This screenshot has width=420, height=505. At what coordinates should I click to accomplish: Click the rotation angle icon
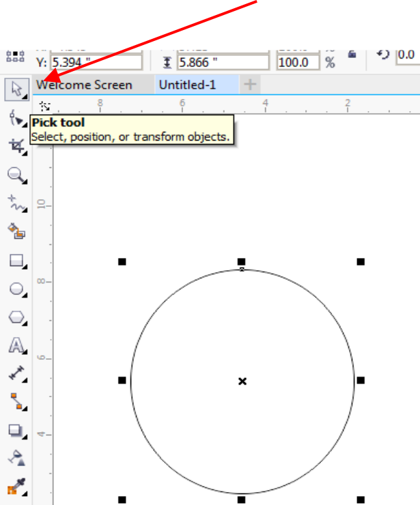click(x=383, y=55)
